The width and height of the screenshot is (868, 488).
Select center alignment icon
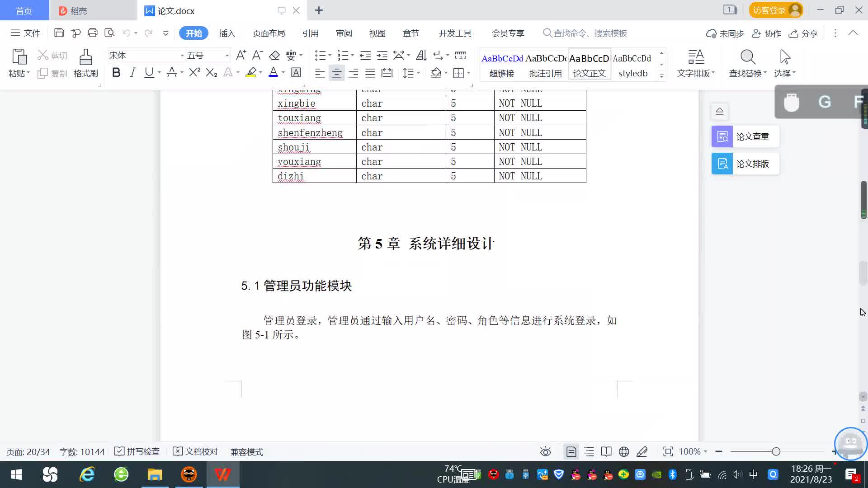point(336,73)
